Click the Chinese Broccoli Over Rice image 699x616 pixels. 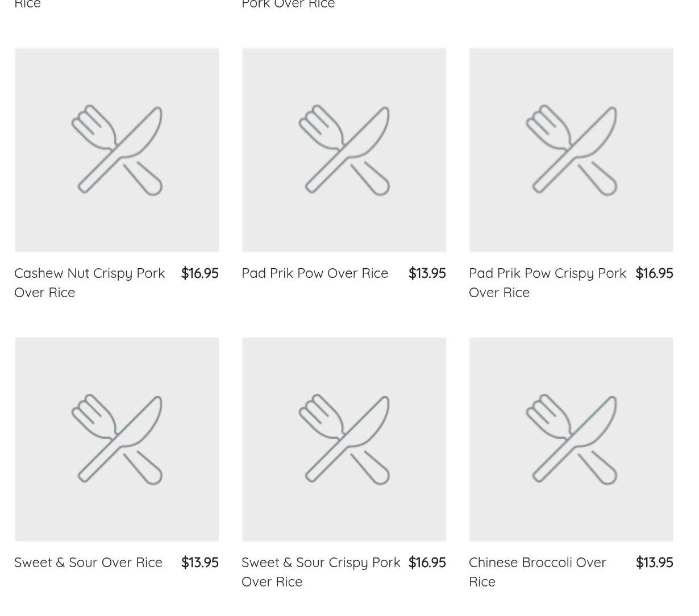click(x=571, y=439)
